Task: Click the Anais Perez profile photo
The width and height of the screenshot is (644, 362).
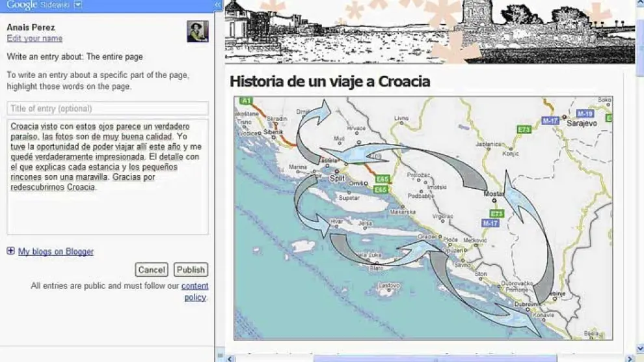Action: pos(198,31)
